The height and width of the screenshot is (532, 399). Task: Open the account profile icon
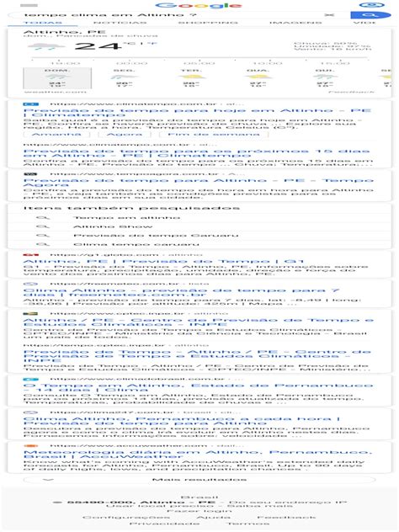(x=371, y=5)
